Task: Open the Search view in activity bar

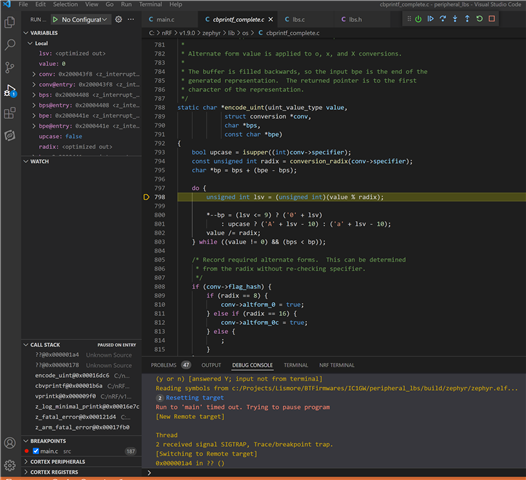Action: point(10,45)
